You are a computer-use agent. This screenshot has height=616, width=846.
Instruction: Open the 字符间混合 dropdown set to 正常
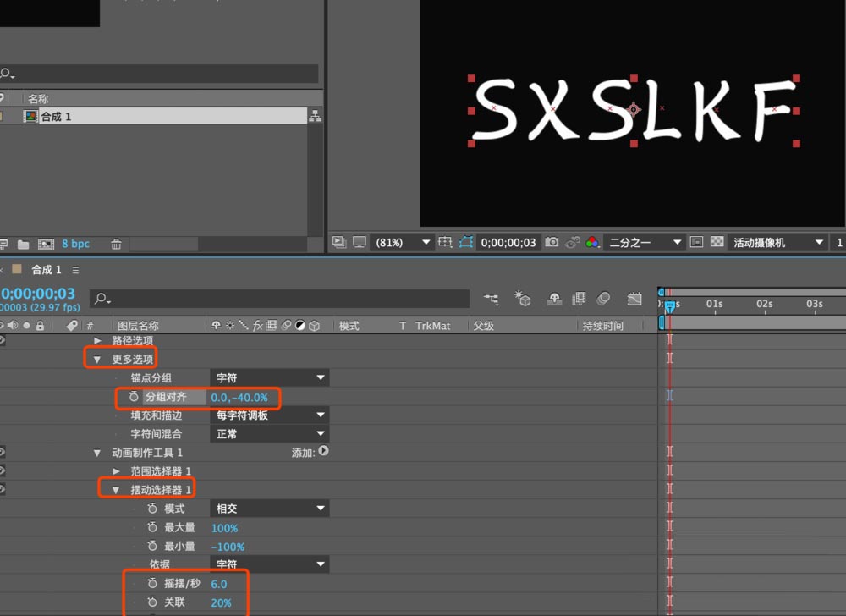(x=270, y=434)
